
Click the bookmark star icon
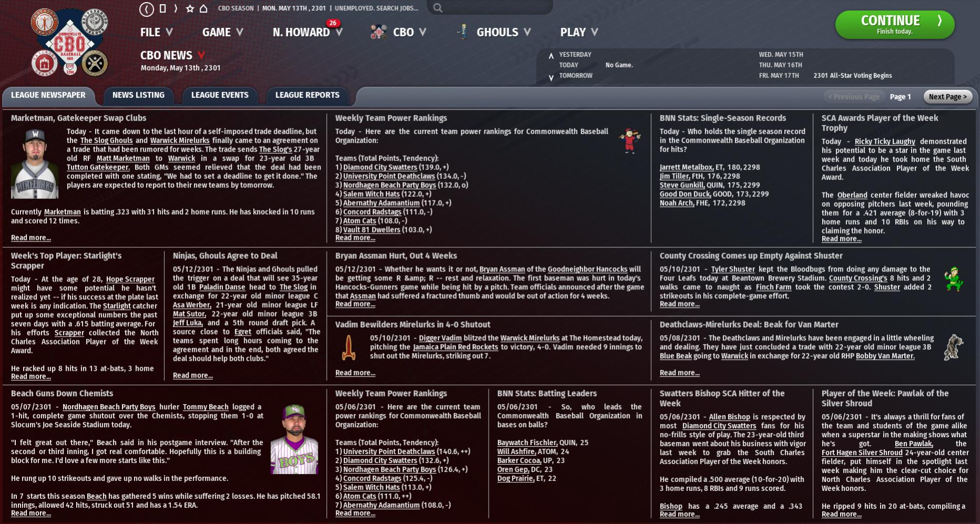point(190,8)
